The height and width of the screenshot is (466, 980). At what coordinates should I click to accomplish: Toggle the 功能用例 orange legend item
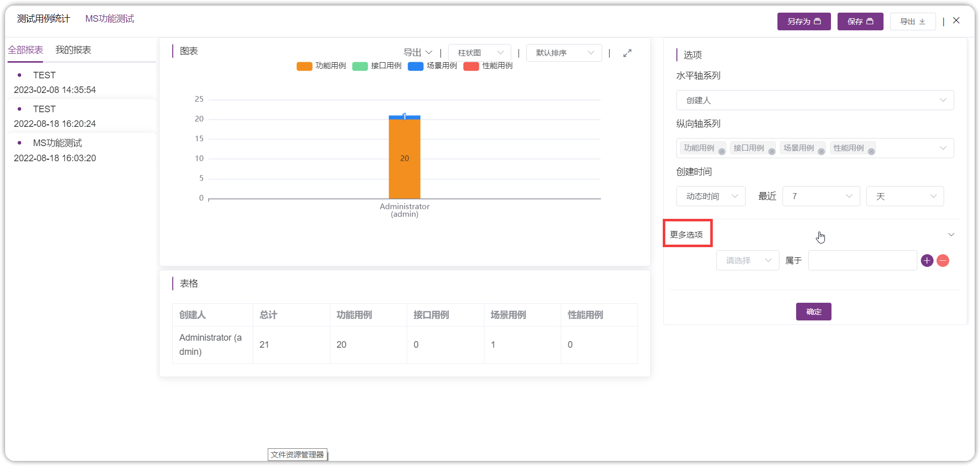point(321,66)
